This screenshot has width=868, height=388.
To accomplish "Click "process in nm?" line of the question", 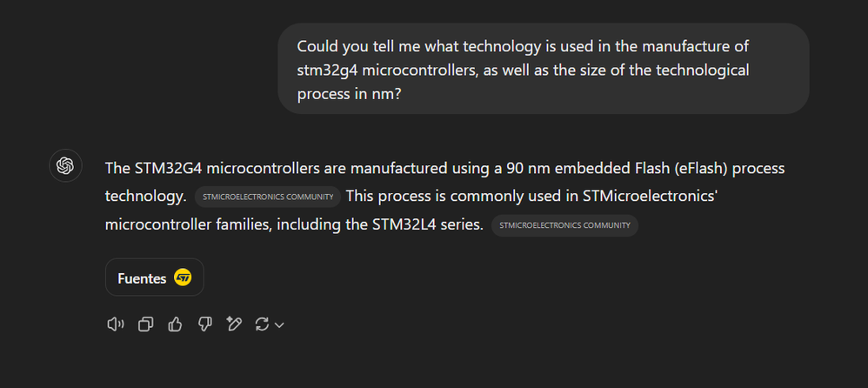I will [349, 95].
